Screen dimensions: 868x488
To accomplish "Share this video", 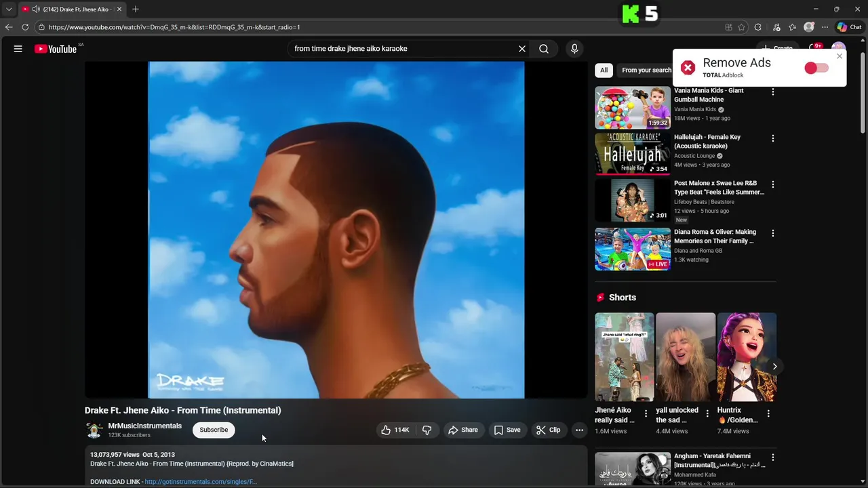I will click(463, 430).
